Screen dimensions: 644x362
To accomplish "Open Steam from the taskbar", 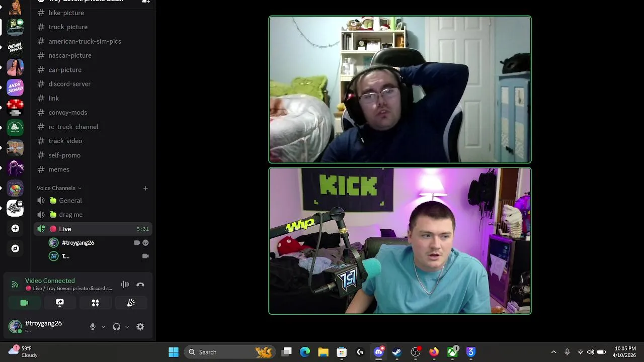I will point(397,352).
